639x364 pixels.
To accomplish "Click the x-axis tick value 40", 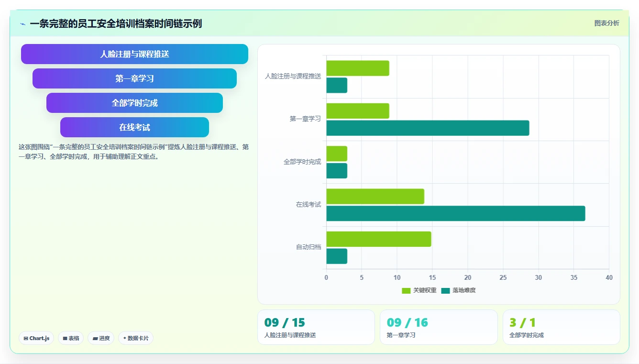I will pos(609,278).
